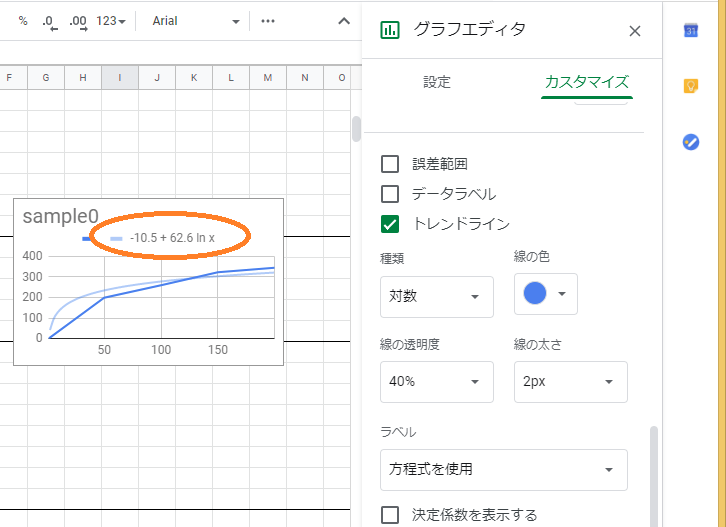The width and height of the screenshot is (726, 527).
Task: Click the decrease decimal places icon
Action: click(49, 21)
